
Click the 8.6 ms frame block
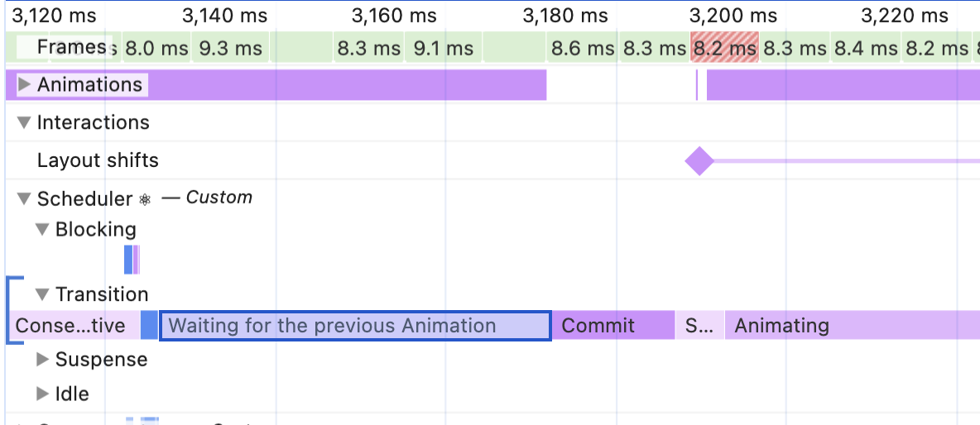(x=582, y=49)
